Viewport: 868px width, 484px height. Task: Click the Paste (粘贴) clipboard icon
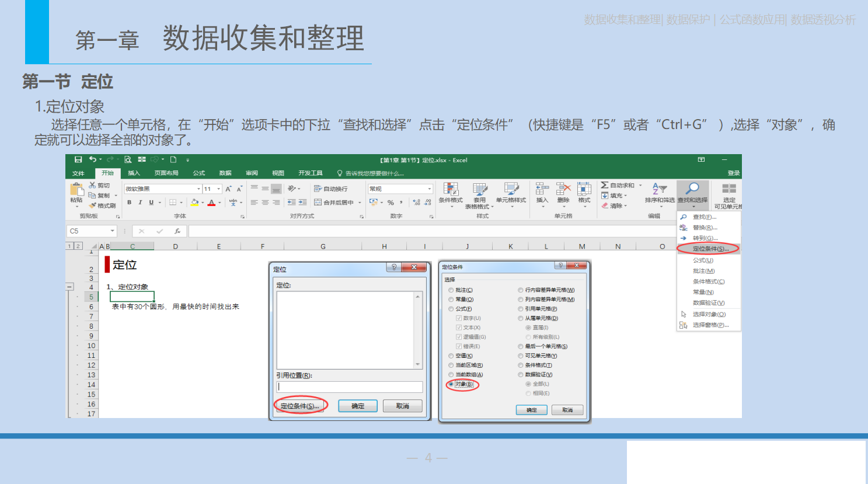tap(76, 190)
